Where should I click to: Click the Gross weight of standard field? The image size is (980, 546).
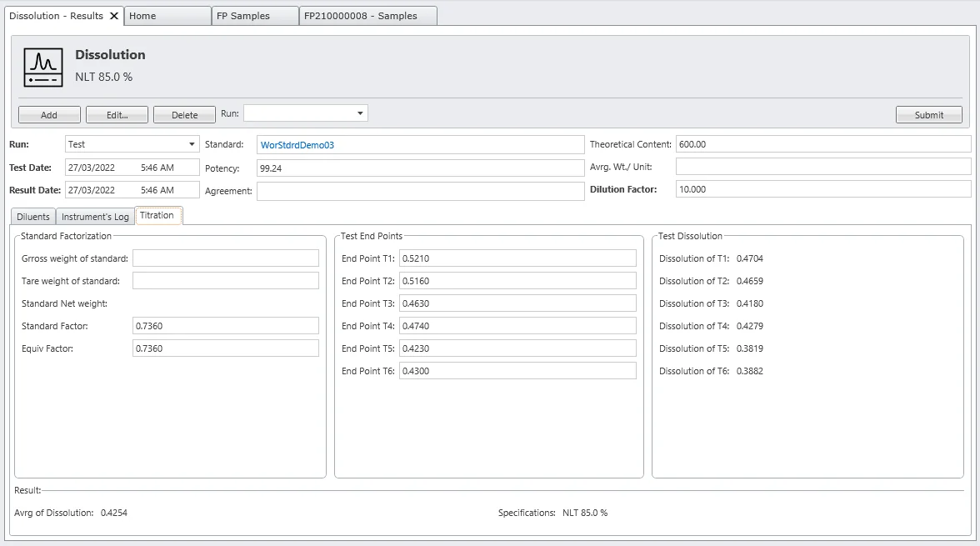[x=225, y=258]
